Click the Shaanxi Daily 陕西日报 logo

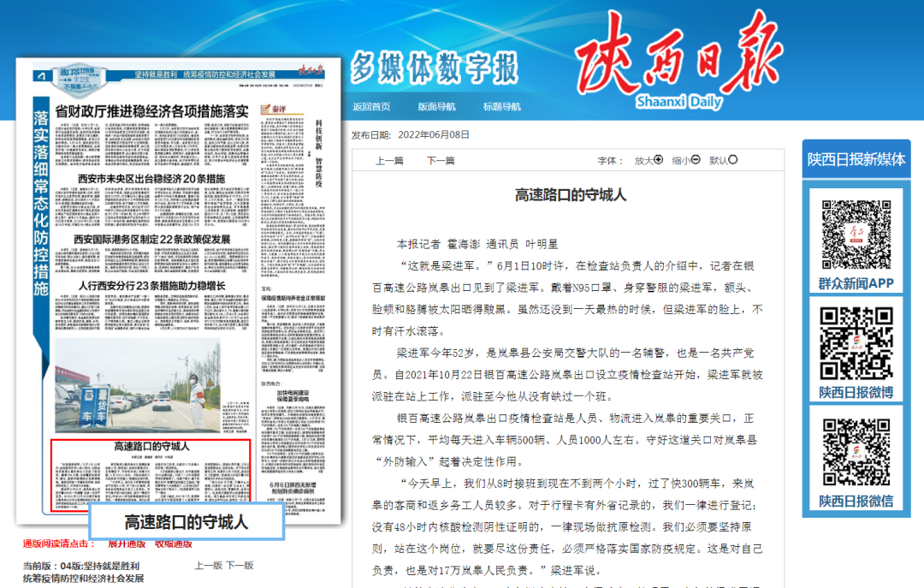pyautogui.click(x=678, y=59)
